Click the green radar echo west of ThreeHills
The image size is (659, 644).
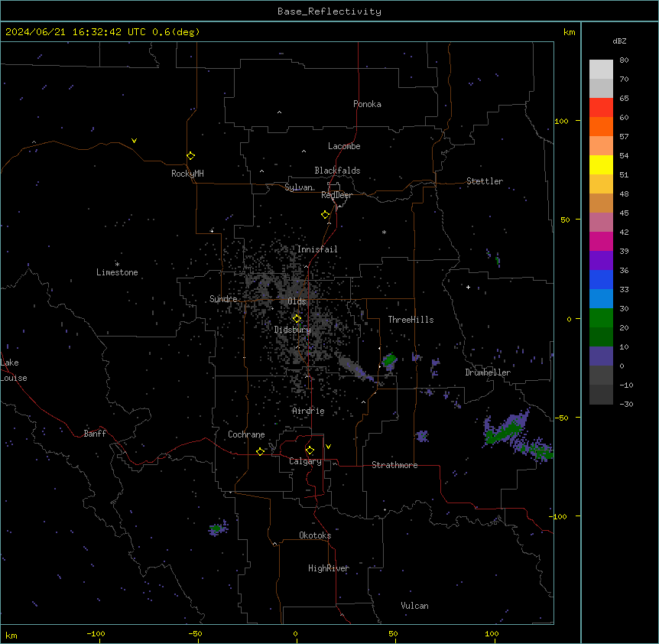pyautogui.click(x=390, y=359)
